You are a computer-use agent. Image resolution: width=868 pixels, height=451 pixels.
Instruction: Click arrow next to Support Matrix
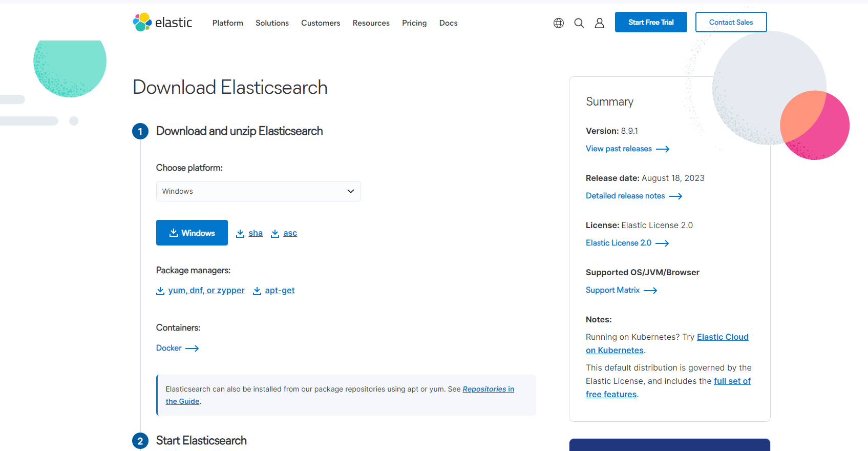pos(650,291)
